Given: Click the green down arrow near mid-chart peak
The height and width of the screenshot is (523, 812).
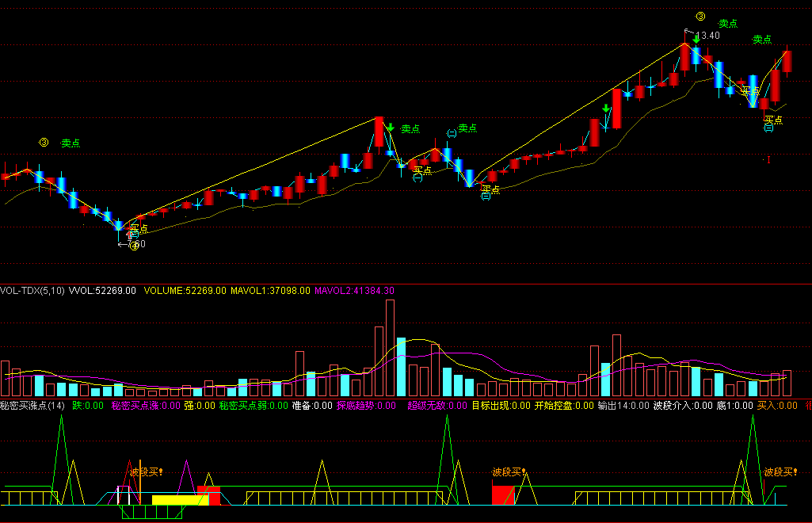Looking at the screenshot, I should point(390,128).
